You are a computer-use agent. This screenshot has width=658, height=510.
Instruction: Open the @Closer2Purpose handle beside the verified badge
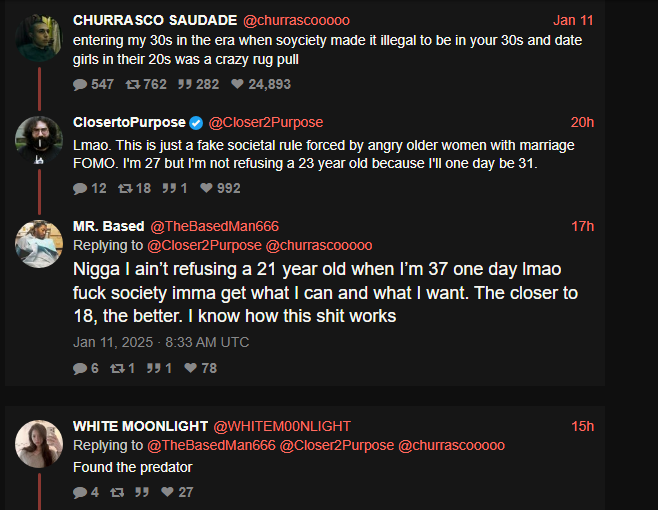tap(266, 123)
